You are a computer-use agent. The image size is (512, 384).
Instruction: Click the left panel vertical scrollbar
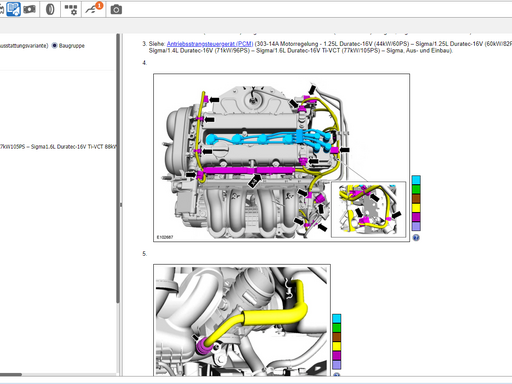[x=118, y=168]
